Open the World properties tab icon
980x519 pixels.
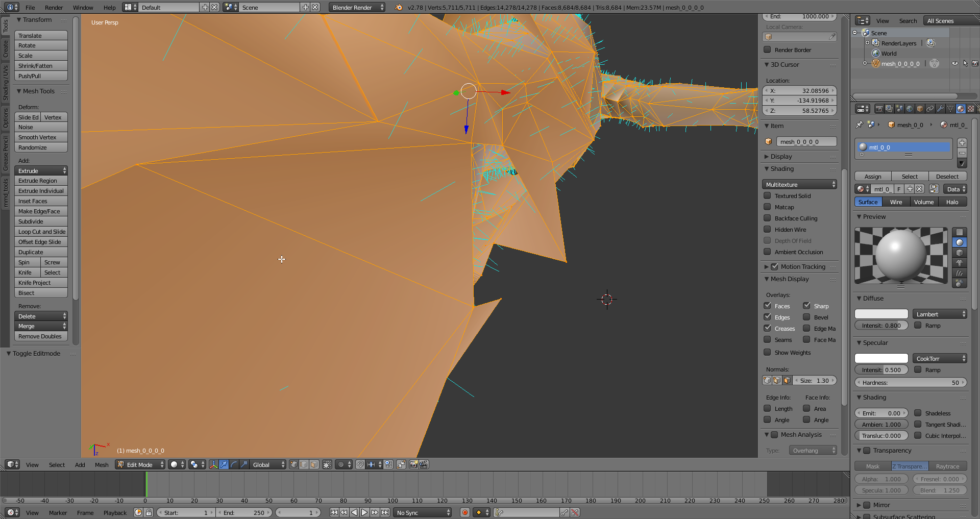[x=910, y=109]
